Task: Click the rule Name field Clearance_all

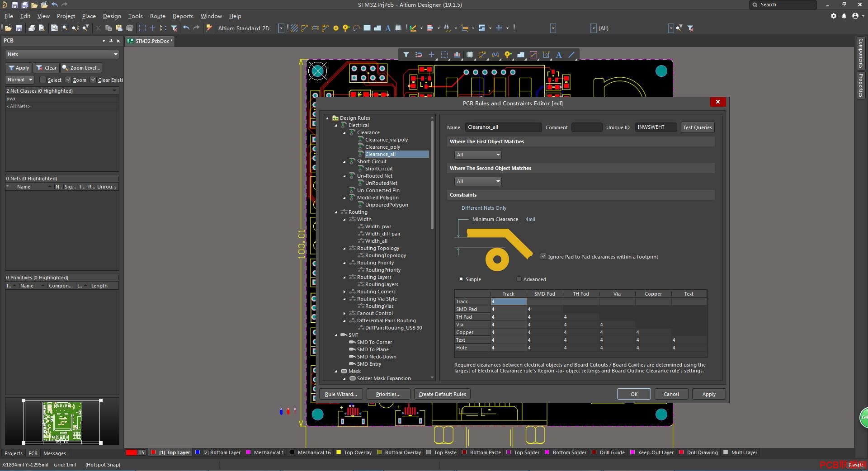Action: (503, 127)
